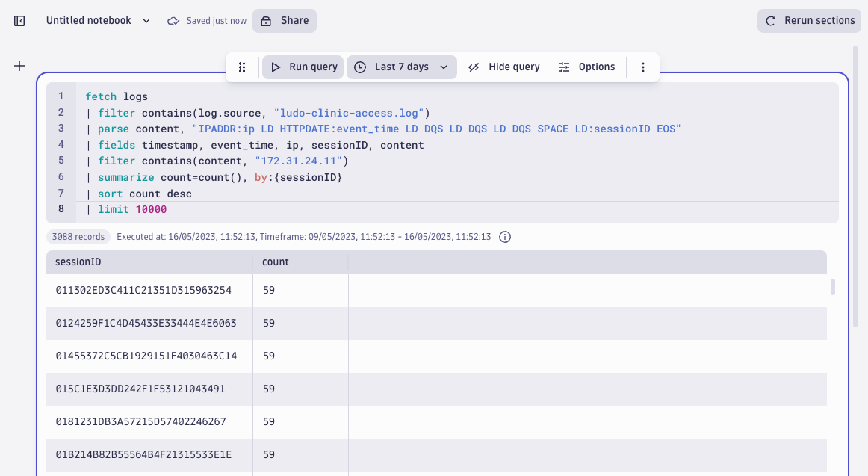The width and height of the screenshot is (868, 476).
Task: Click the 3088 records chip
Action: click(x=78, y=236)
